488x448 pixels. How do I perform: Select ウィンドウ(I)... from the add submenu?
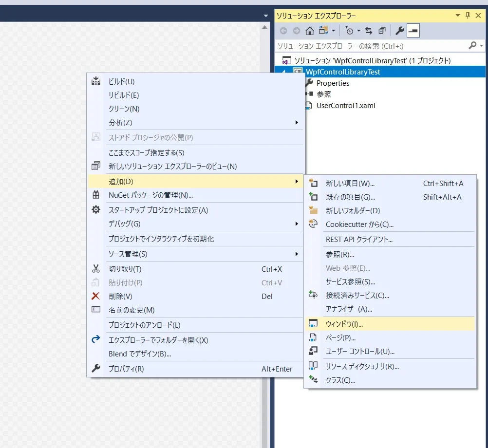390,324
